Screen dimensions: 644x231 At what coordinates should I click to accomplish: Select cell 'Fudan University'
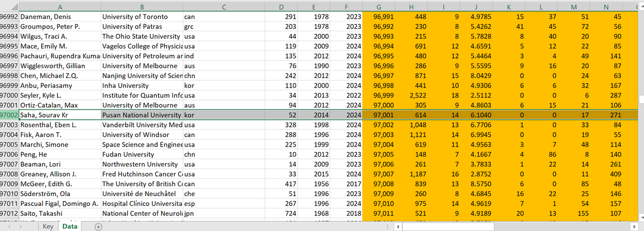(141, 154)
